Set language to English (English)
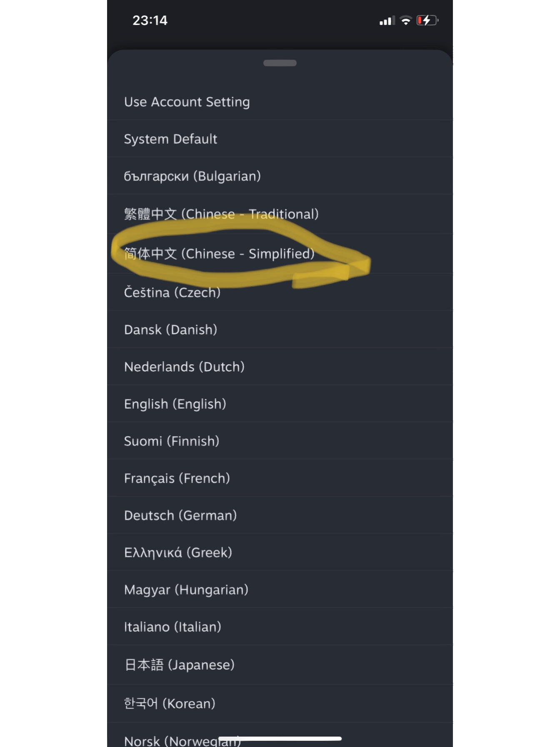This screenshot has width=560, height=747. point(280,404)
